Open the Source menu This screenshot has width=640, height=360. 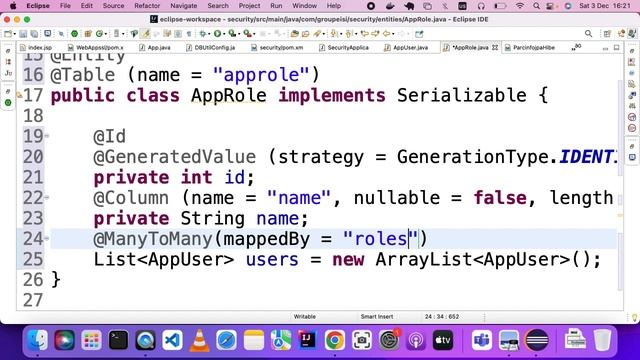pyautogui.click(x=113, y=6)
